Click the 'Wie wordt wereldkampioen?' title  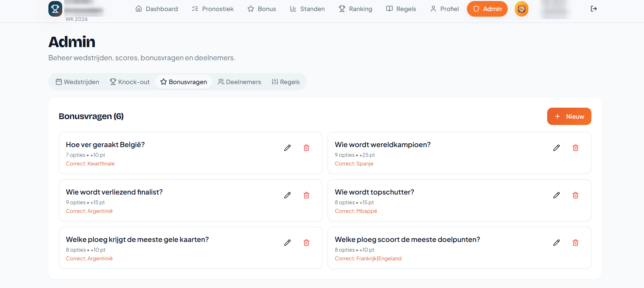coord(383,145)
